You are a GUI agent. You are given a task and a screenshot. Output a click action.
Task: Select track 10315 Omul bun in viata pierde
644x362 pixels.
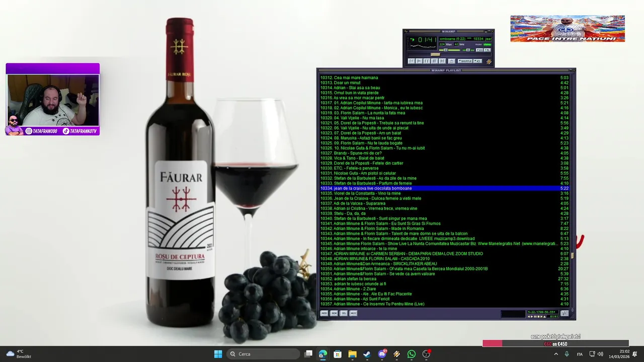click(444, 93)
